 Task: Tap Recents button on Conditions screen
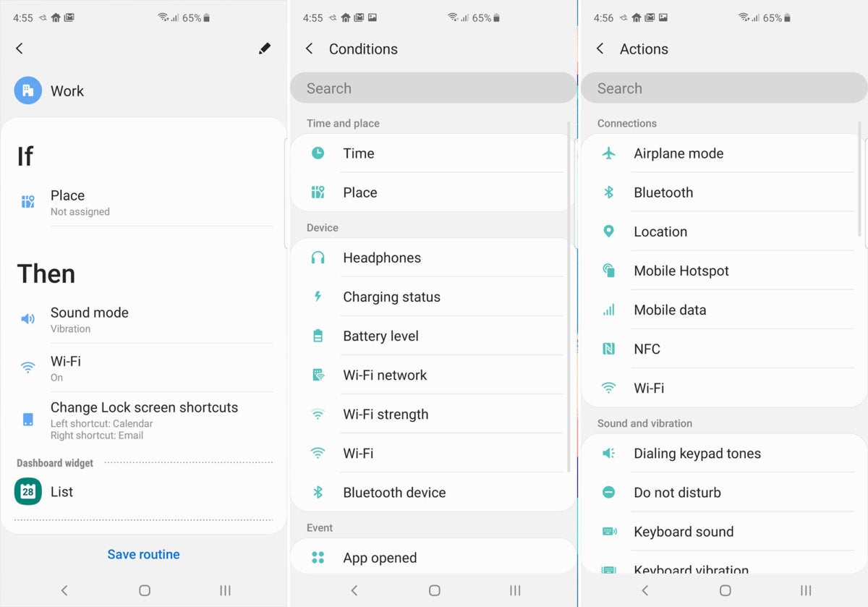pyautogui.click(x=515, y=590)
